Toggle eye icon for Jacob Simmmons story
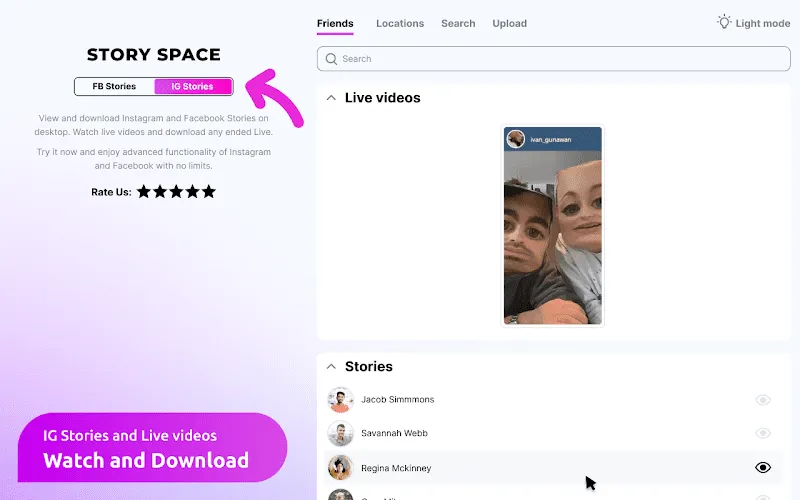The image size is (800, 500). [763, 400]
